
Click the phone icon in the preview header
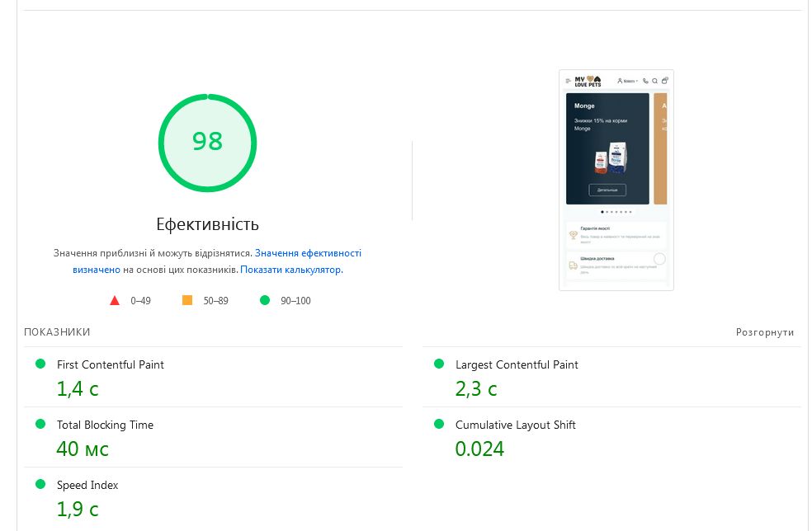(x=645, y=81)
